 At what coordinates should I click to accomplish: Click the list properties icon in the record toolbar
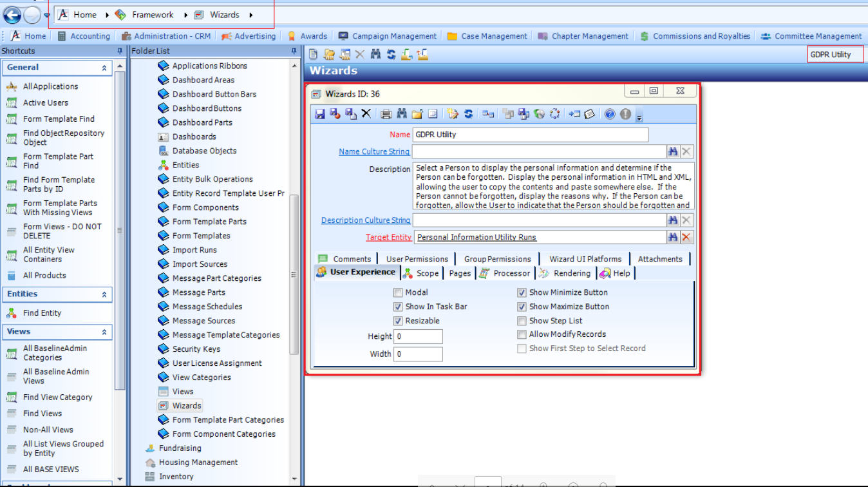click(x=433, y=114)
